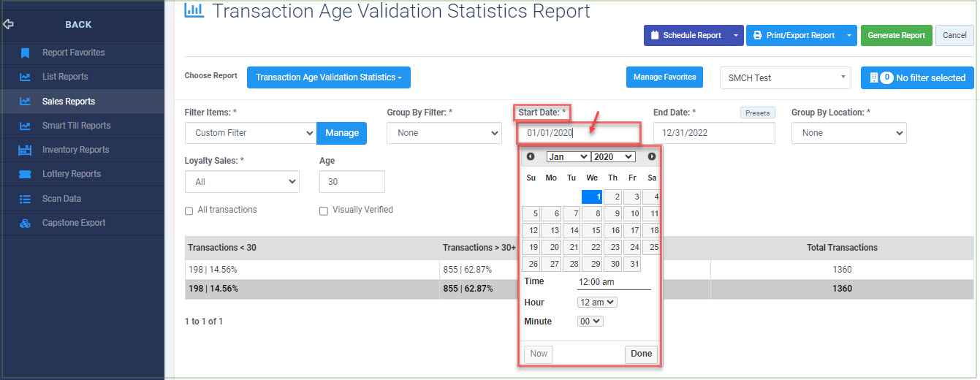The width and height of the screenshot is (980, 380).
Task: Open the Filter Items Custom Filter dropdown
Action: click(x=251, y=133)
